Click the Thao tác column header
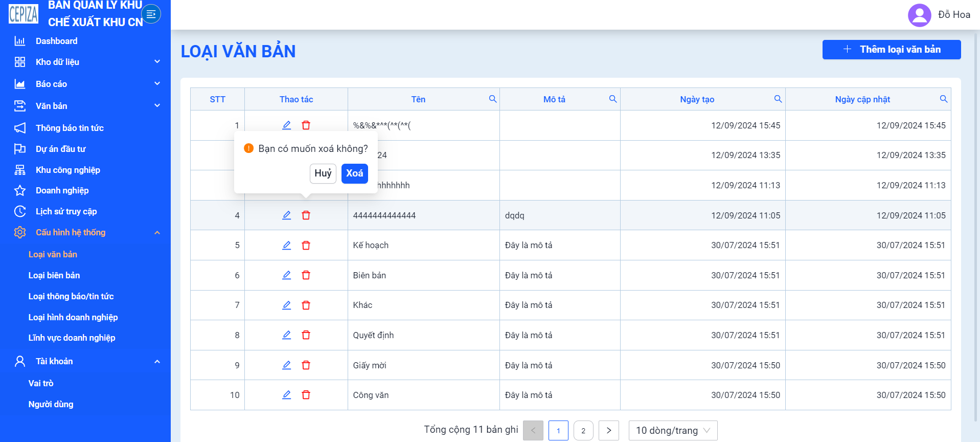Viewport: 980px width, 442px height. pos(296,99)
